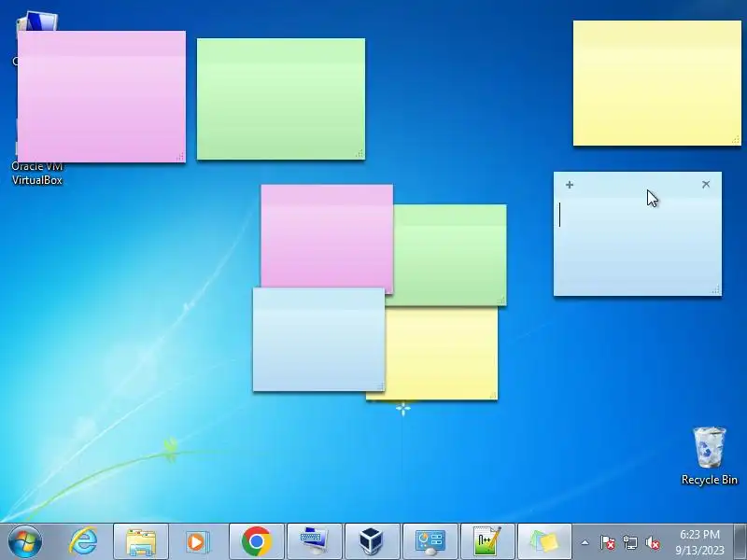Select the large pink note at top left
This screenshot has width=747, height=560.
tap(102, 96)
